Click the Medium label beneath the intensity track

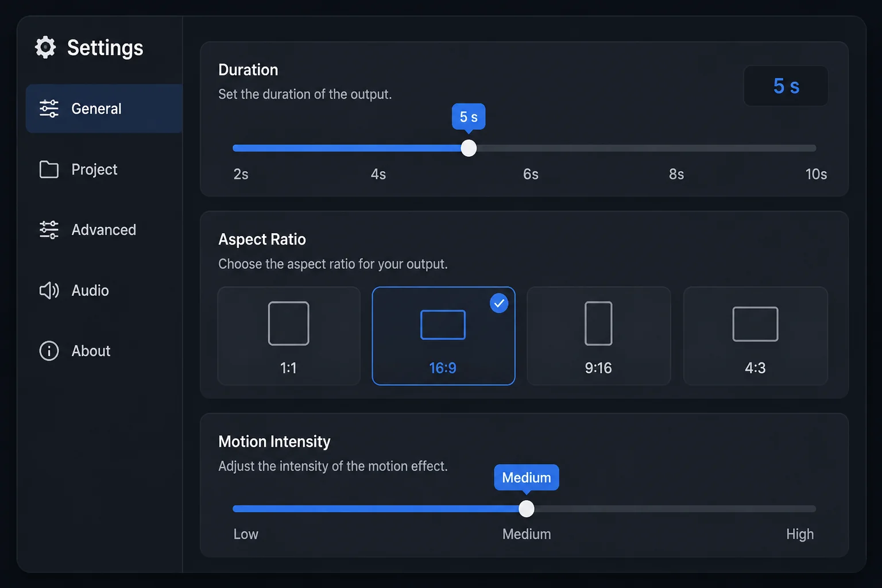527,534
